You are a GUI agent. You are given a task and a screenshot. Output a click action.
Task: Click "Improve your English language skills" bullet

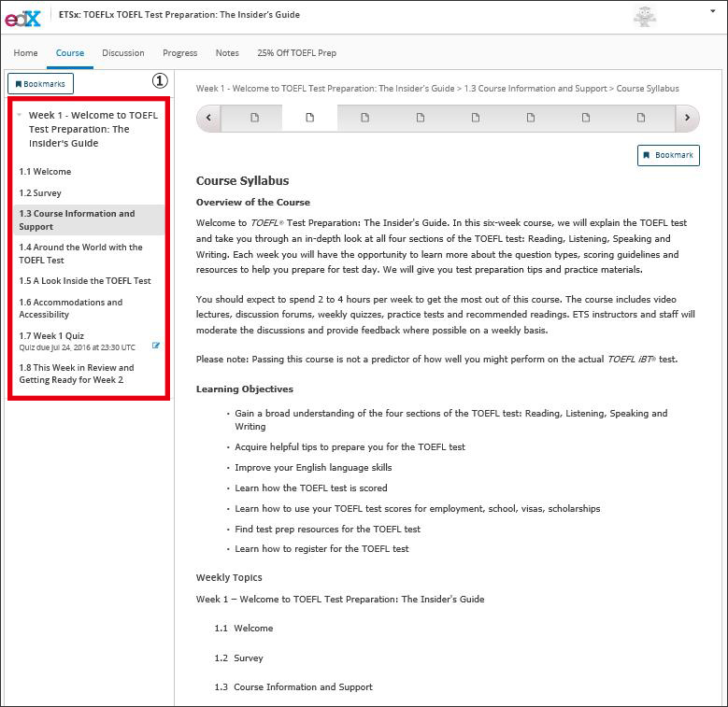pyautogui.click(x=313, y=467)
